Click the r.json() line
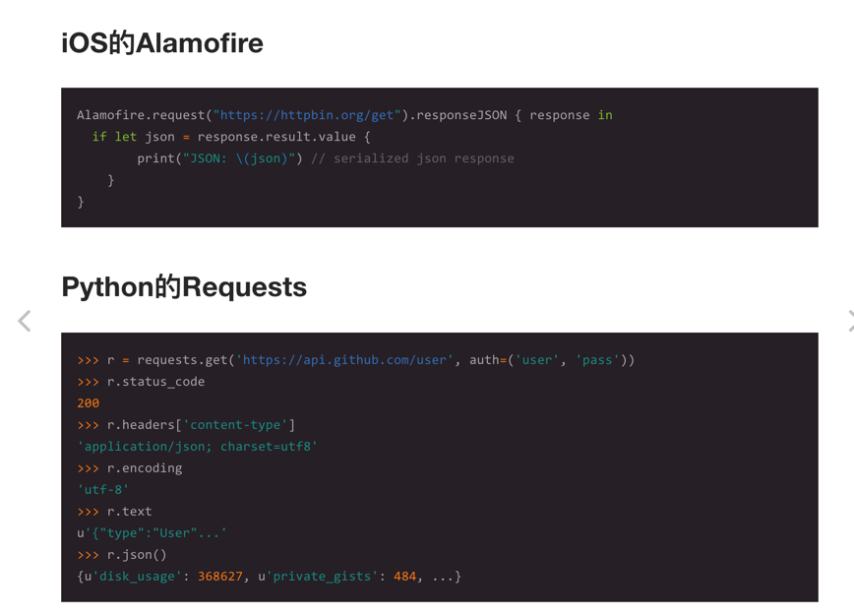Screen dimensions: 854x616 122,555
